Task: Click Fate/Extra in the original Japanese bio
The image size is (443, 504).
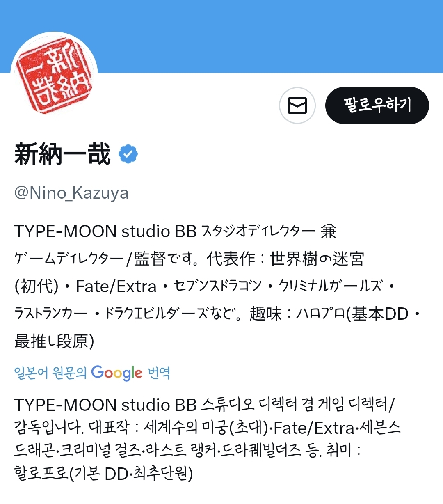Action: 116,286
